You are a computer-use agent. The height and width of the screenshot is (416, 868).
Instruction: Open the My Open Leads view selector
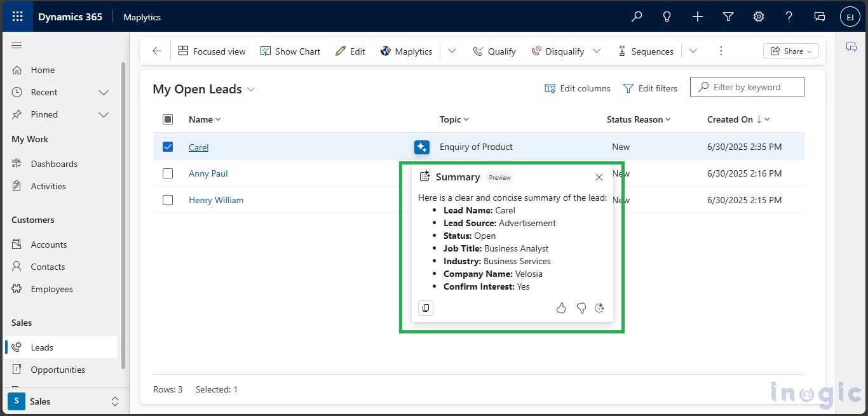[203, 89]
